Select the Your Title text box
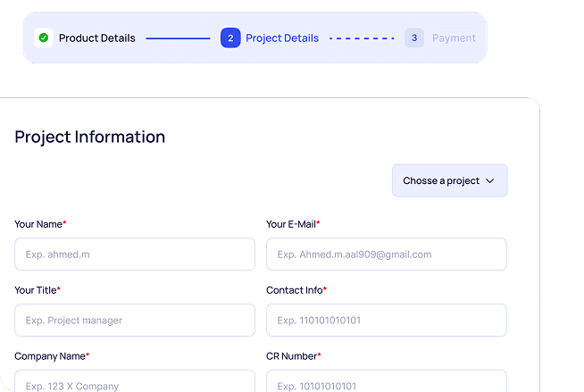This screenshot has width=584, height=392. point(134,321)
